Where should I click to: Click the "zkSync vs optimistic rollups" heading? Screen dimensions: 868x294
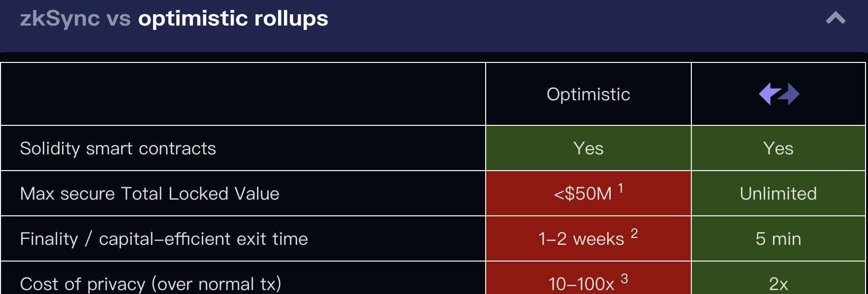(x=174, y=19)
